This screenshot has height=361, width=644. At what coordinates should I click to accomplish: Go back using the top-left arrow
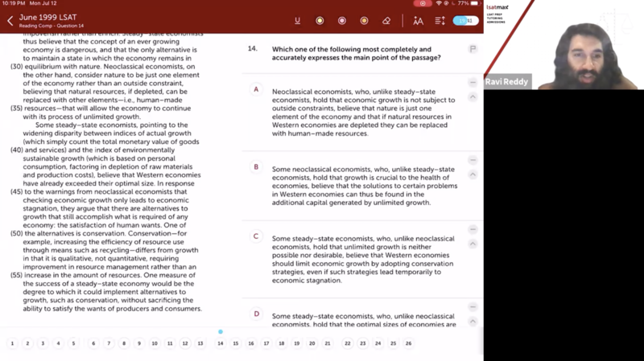click(x=10, y=21)
